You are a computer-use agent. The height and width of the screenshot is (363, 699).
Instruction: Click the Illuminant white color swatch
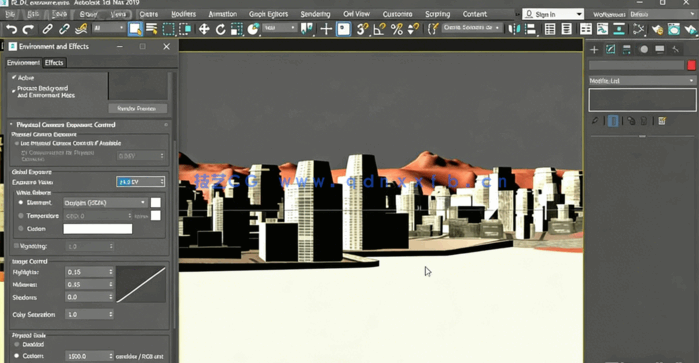click(156, 202)
